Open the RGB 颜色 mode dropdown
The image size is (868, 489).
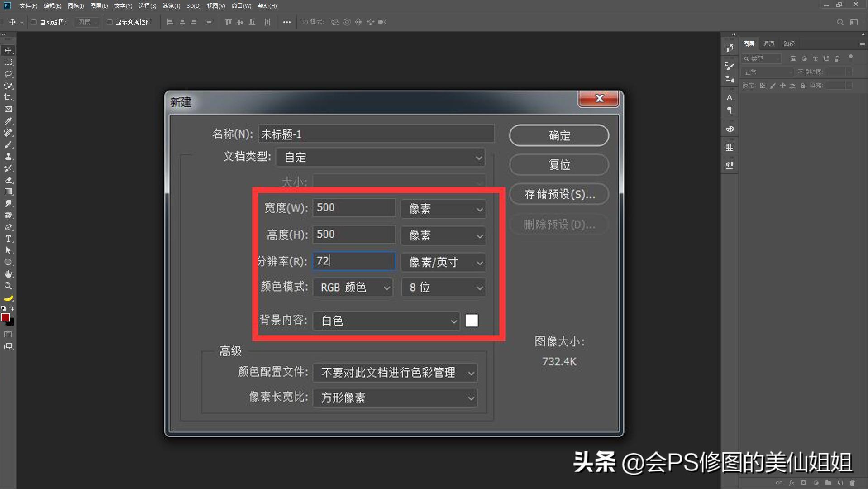353,288
